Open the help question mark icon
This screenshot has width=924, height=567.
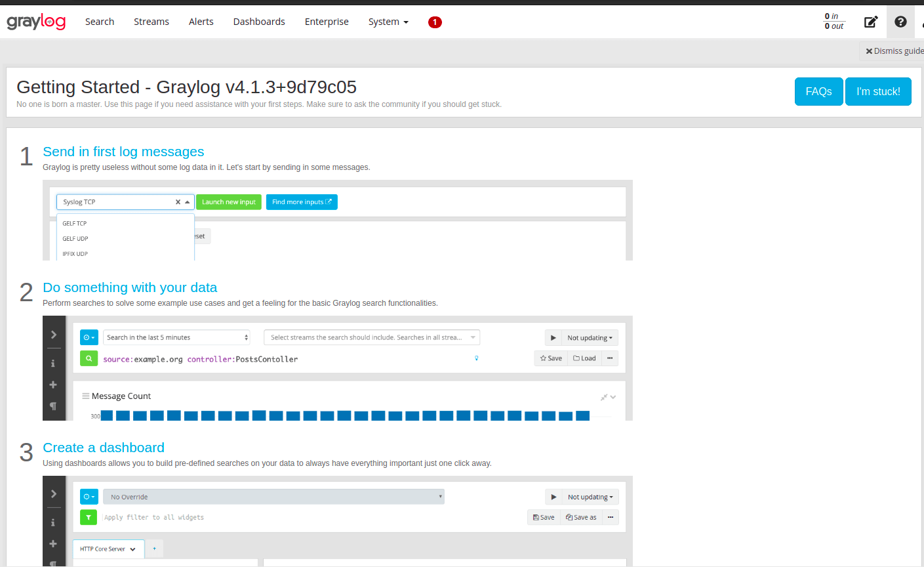(x=900, y=21)
